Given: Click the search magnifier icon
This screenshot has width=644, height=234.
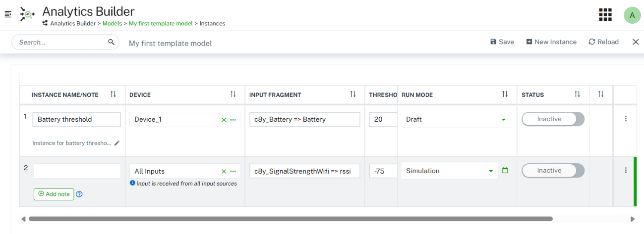Looking at the screenshot, I should tap(111, 42).
